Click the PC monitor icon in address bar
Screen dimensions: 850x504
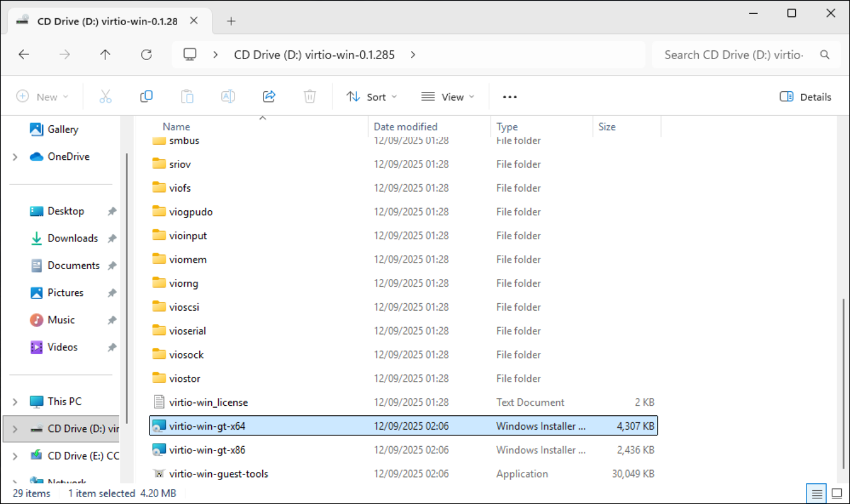tap(190, 55)
